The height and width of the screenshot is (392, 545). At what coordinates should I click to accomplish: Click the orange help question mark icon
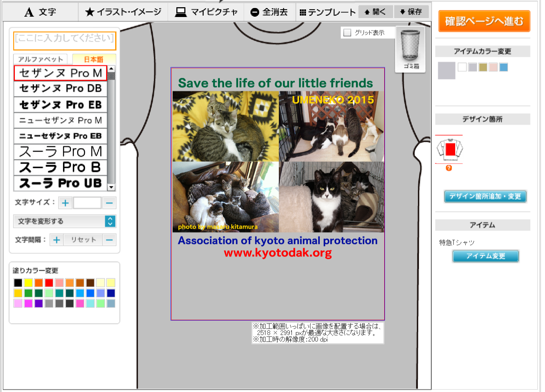point(449,168)
